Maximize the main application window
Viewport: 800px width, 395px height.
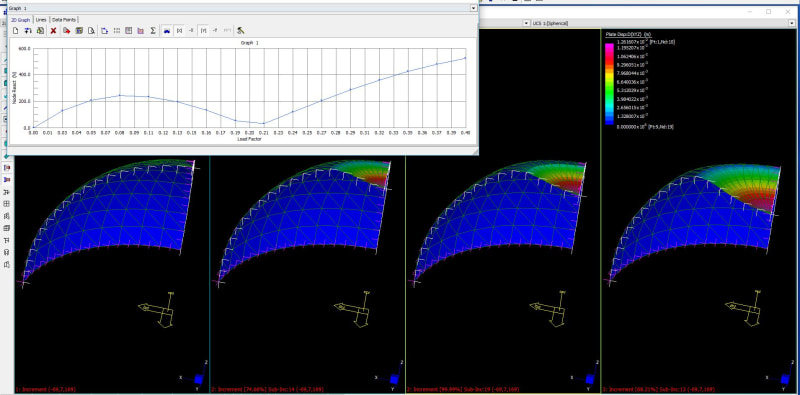click(768, 11)
